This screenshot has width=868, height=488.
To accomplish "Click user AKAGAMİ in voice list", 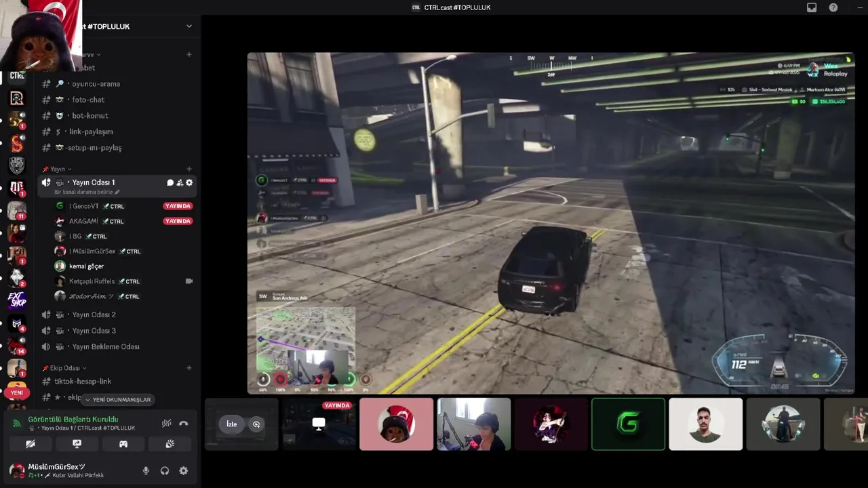I will (83, 221).
